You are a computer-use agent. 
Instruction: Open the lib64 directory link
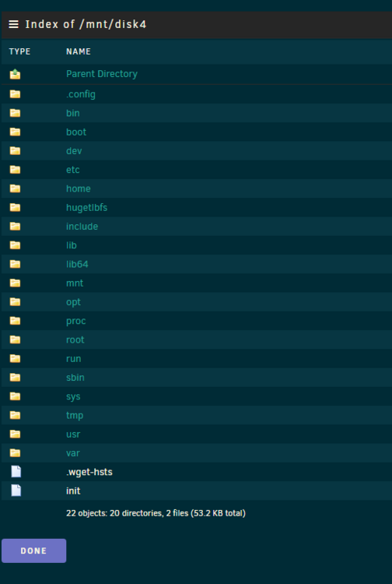pos(77,264)
